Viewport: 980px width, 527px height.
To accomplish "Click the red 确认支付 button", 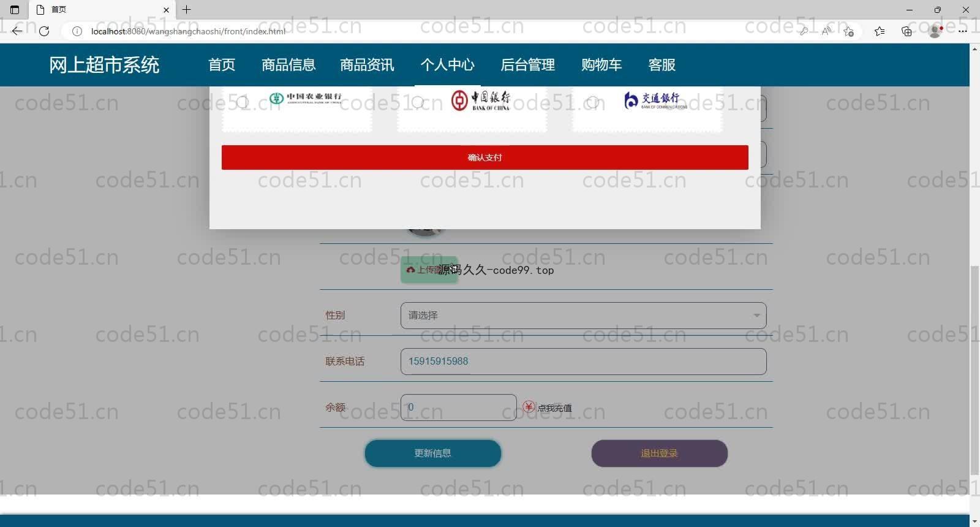I will [x=485, y=157].
